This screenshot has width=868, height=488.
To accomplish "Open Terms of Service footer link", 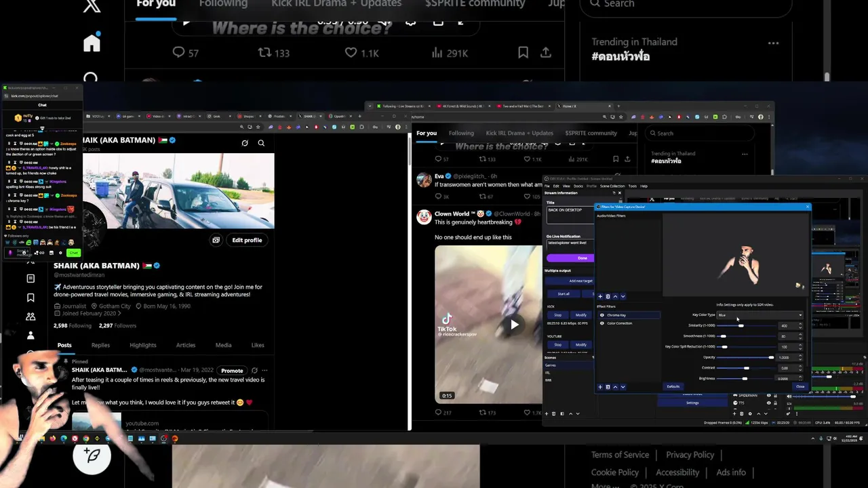I will pyautogui.click(x=620, y=455).
